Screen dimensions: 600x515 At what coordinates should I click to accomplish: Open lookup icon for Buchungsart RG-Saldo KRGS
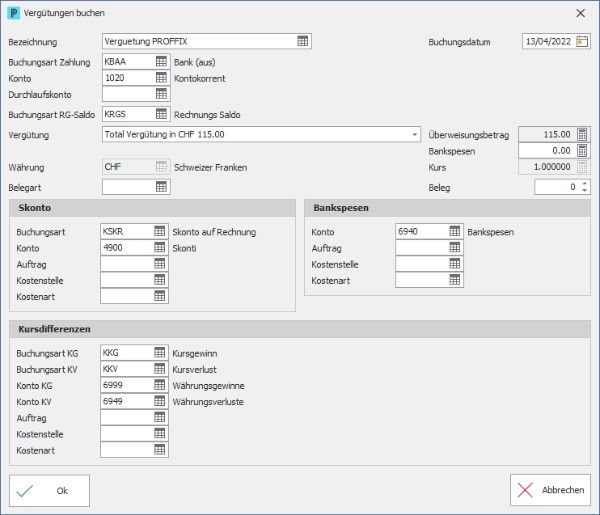coord(161,114)
